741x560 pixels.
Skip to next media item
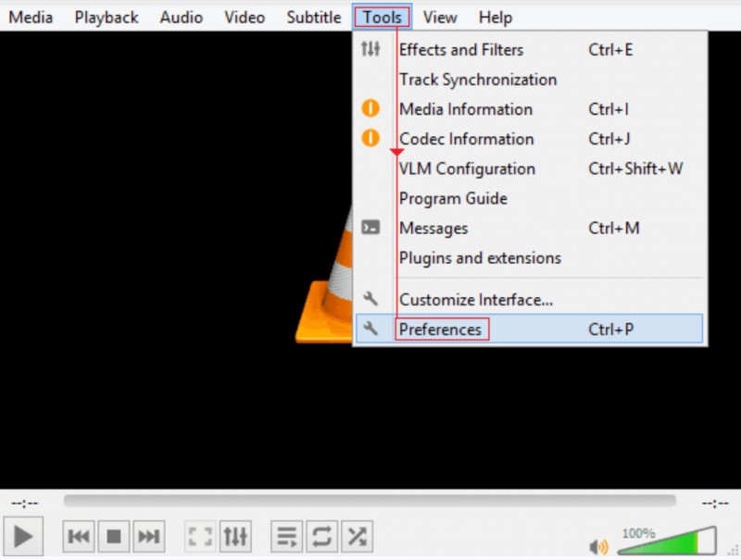pyautogui.click(x=148, y=535)
